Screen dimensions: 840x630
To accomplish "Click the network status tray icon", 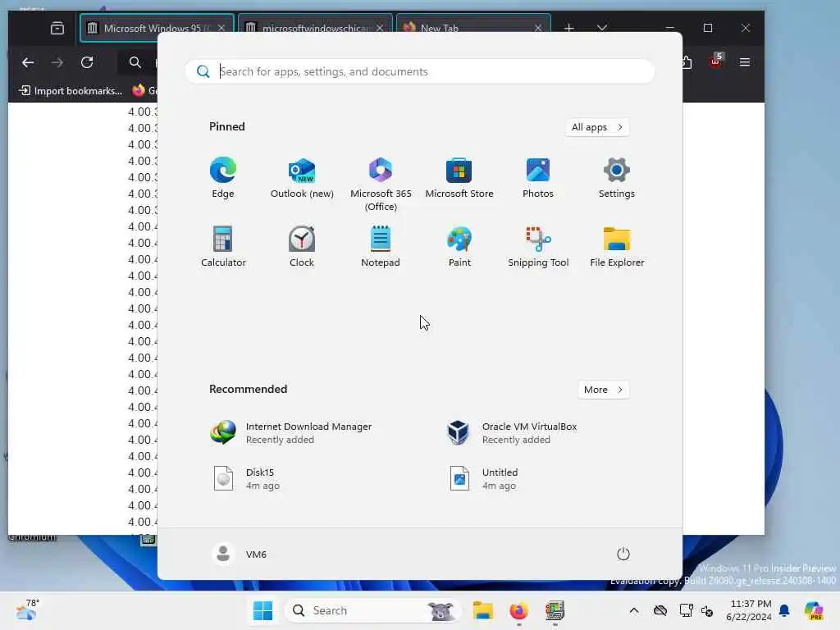I will click(x=687, y=610).
